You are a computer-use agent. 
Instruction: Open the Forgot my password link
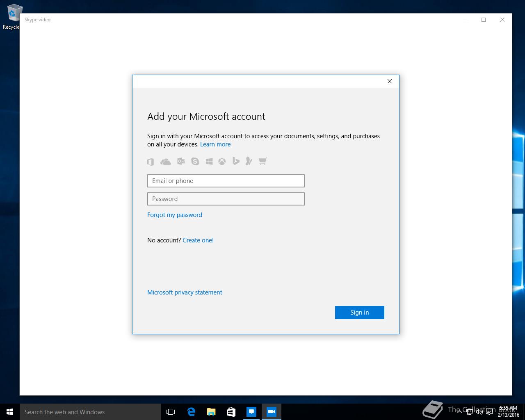175,215
